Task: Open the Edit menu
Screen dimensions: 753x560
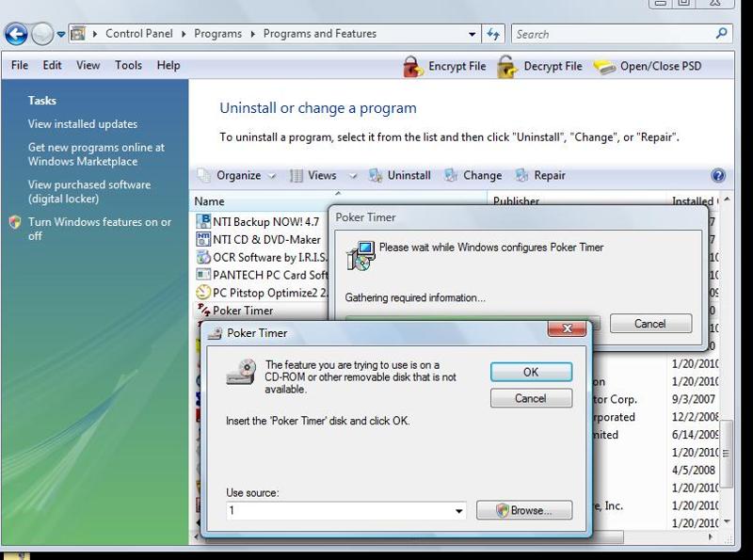Action: coord(52,65)
